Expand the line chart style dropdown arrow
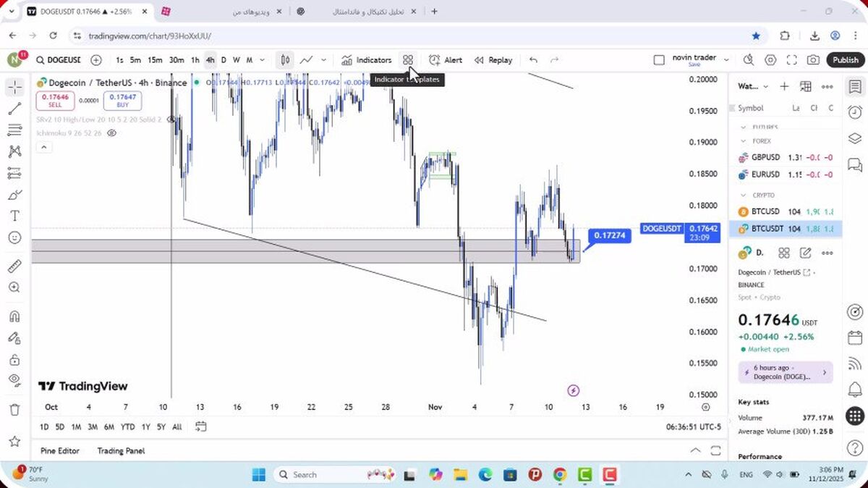 click(323, 60)
